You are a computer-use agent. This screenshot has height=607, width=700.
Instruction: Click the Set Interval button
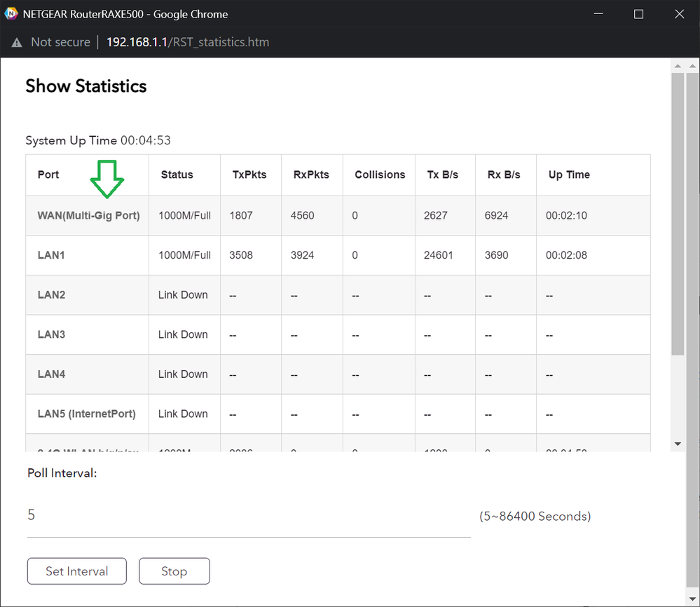click(x=77, y=571)
